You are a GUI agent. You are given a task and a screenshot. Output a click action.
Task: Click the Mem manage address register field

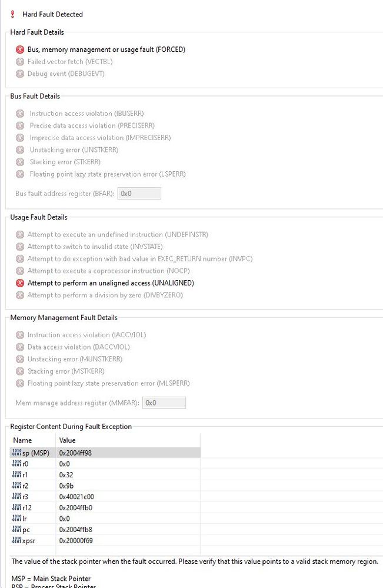point(164,403)
